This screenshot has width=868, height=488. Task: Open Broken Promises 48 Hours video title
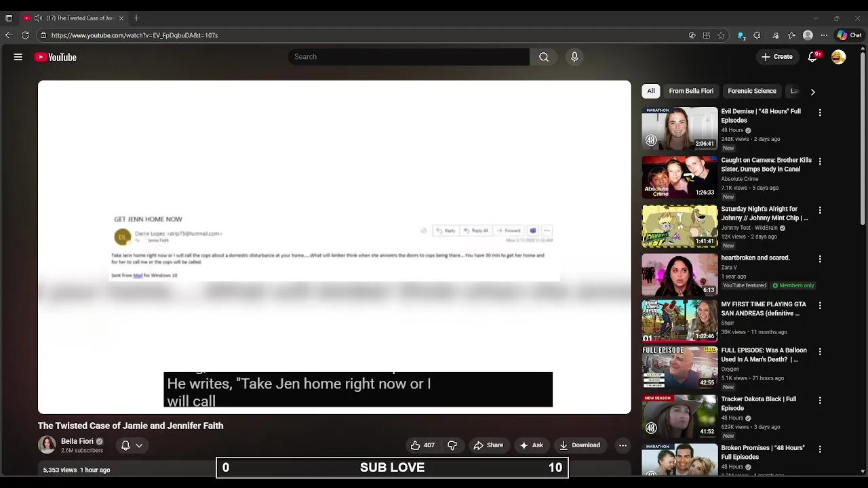762,452
